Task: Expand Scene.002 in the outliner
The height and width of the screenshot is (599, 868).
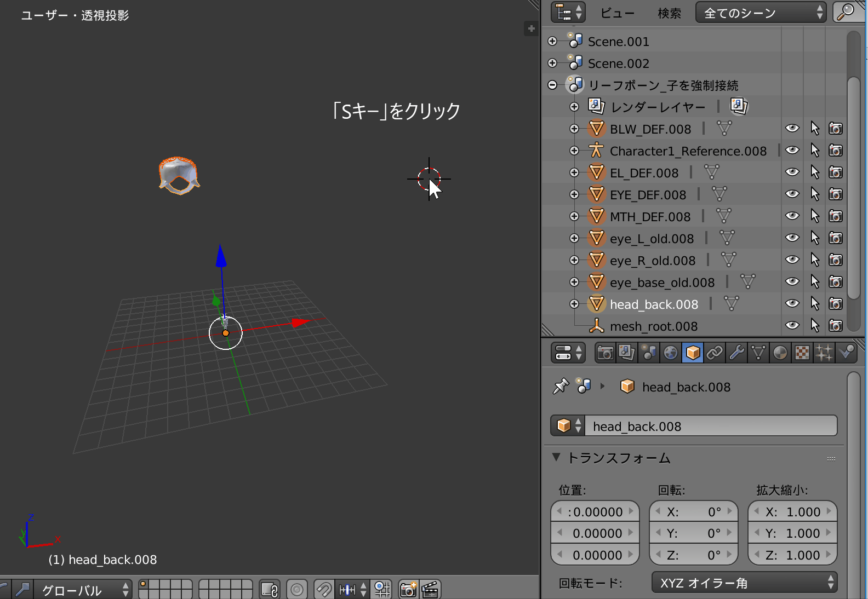Action: [x=552, y=63]
